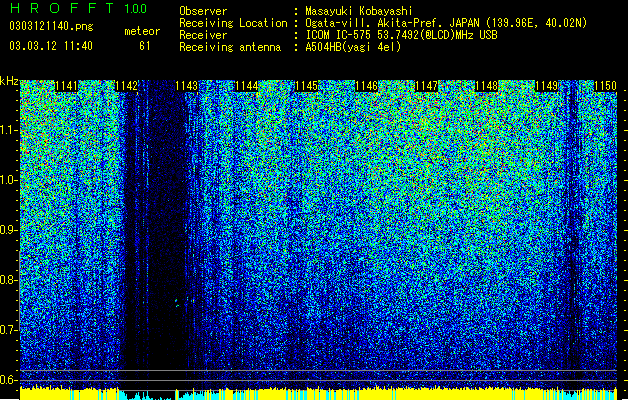
Task: Click the 1141 time marker
Action: coord(66,86)
